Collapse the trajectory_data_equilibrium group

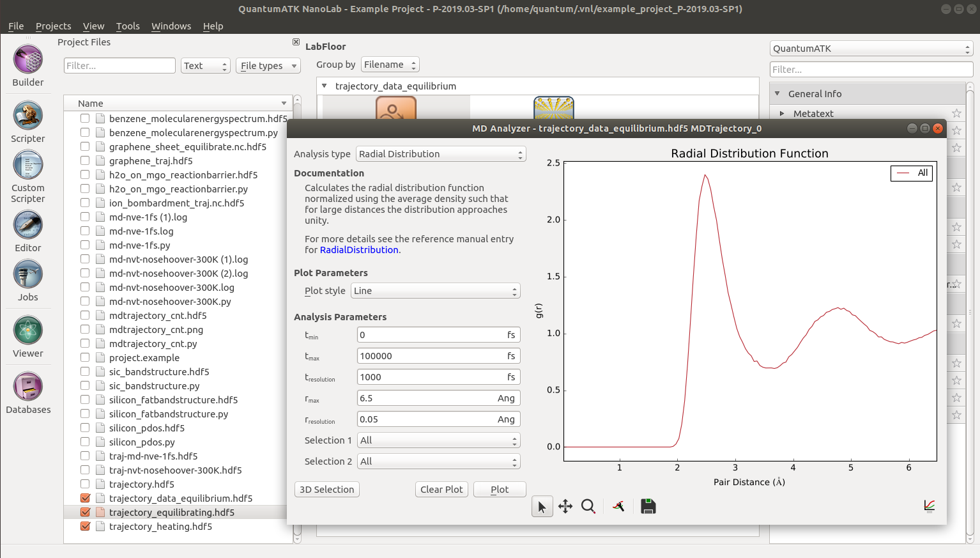click(324, 86)
